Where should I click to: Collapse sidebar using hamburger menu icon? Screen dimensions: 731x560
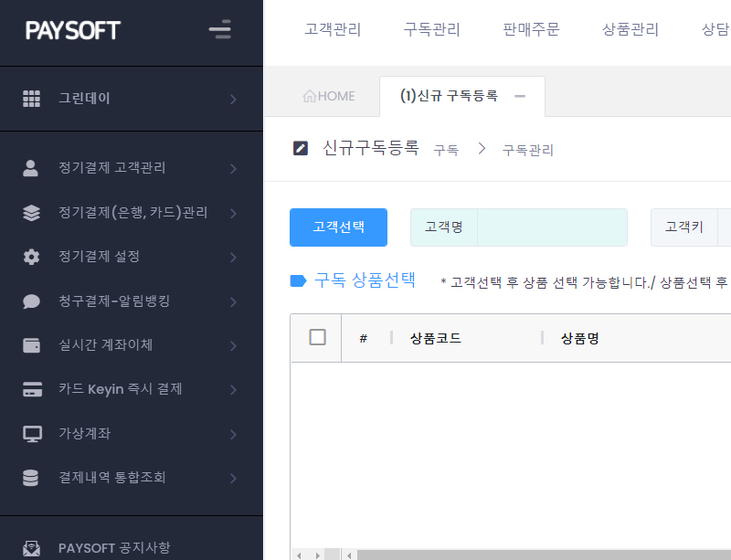point(219,29)
